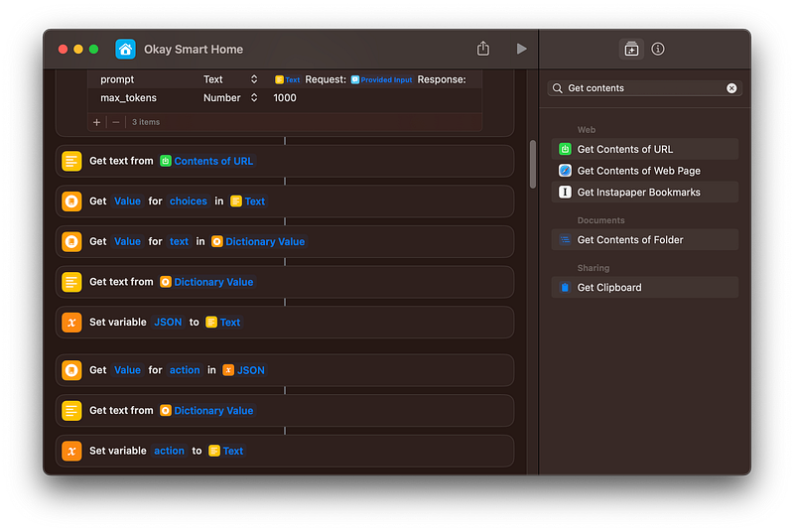Select the Provided Input variable token
The width and height of the screenshot is (794, 532).
[x=382, y=79]
